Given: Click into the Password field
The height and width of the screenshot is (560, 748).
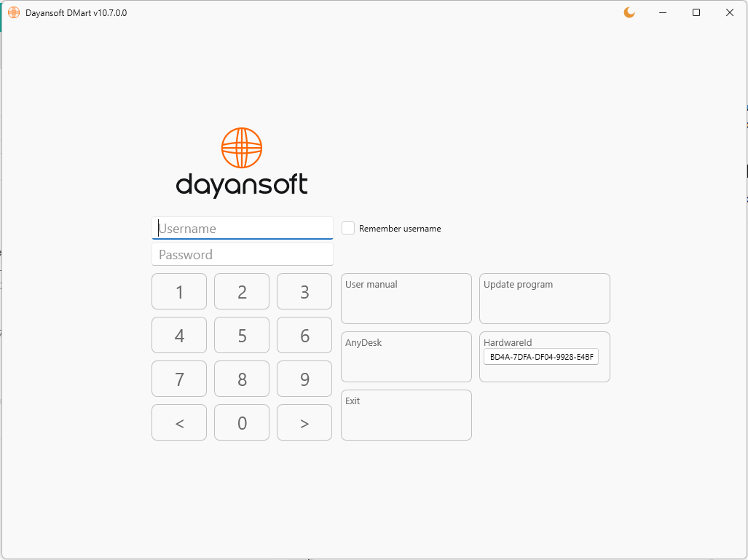Looking at the screenshot, I should click(x=243, y=254).
